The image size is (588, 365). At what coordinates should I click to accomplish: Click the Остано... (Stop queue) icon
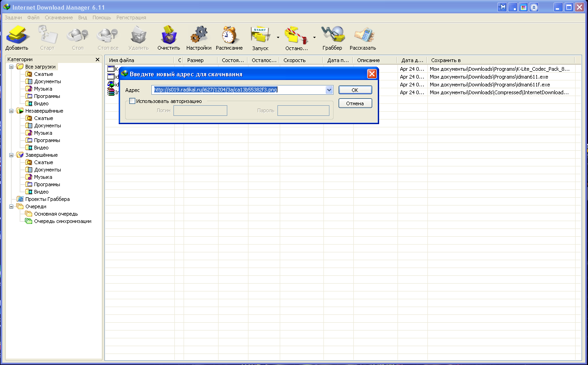[296, 35]
